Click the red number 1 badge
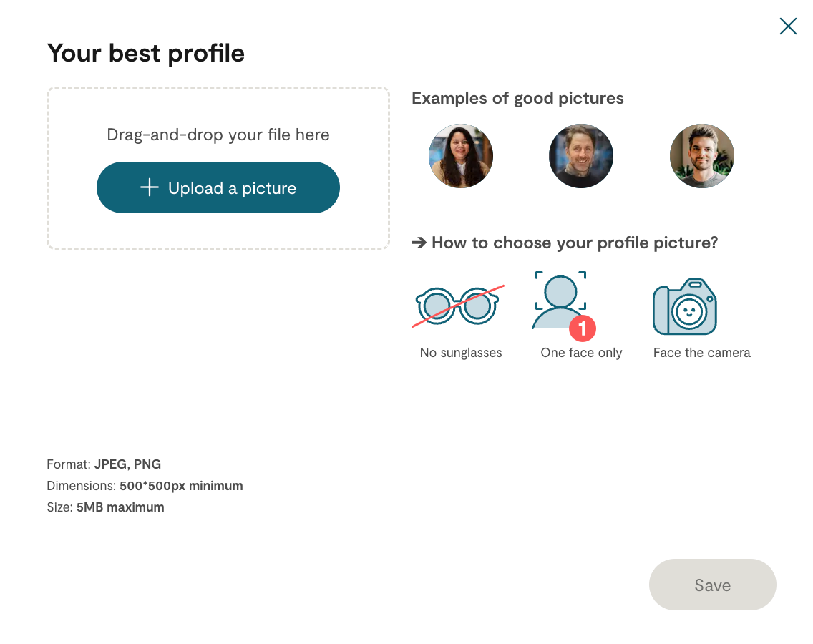The width and height of the screenshot is (813, 644). coord(583,328)
